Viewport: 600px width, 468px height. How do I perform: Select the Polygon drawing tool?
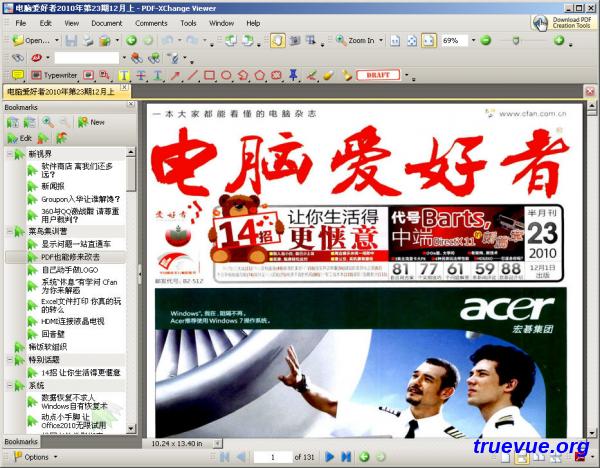tap(260, 75)
